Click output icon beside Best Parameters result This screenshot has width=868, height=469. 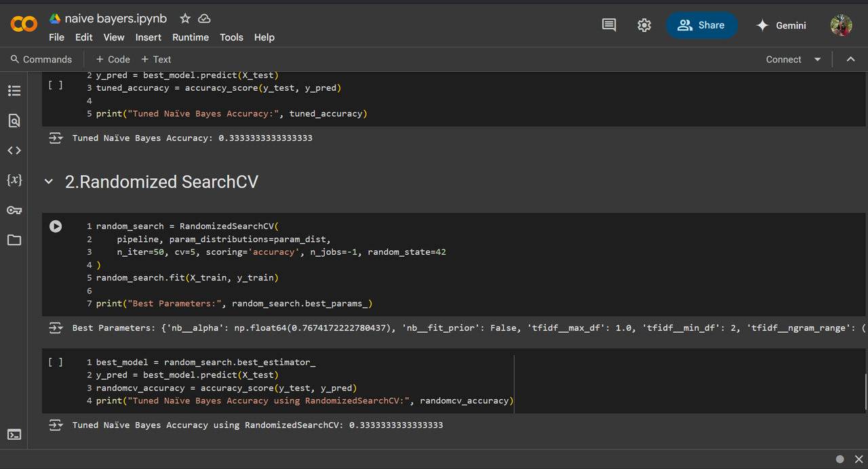(x=56, y=328)
